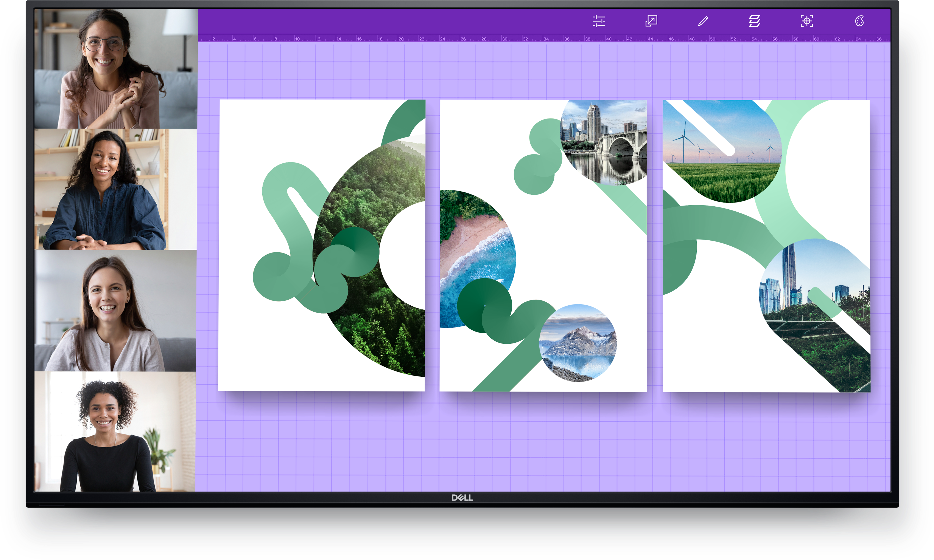The image size is (934, 560).
Task: Click the crosshair focus target icon
Action: click(807, 21)
